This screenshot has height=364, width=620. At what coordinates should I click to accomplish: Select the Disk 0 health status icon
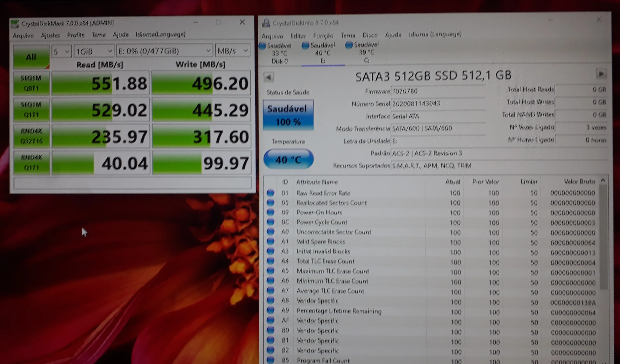[262, 46]
